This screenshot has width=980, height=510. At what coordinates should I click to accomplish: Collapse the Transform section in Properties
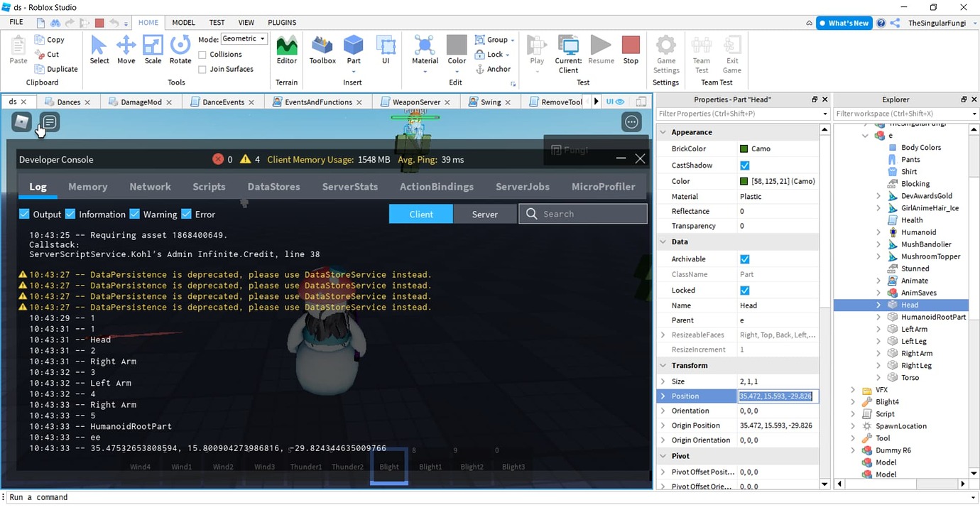click(x=663, y=365)
